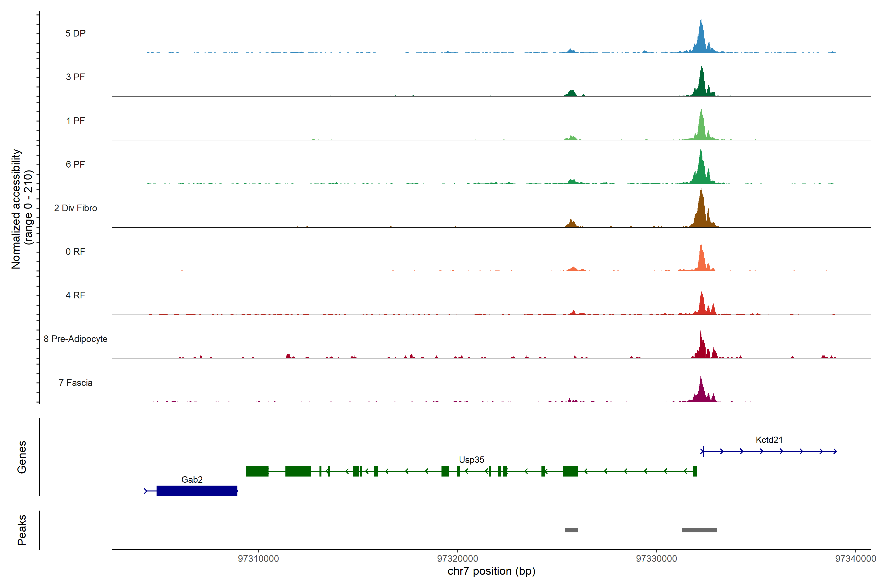Click the 3 PF track label
Viewport: 882px width, 588px height.
(75, 77)
